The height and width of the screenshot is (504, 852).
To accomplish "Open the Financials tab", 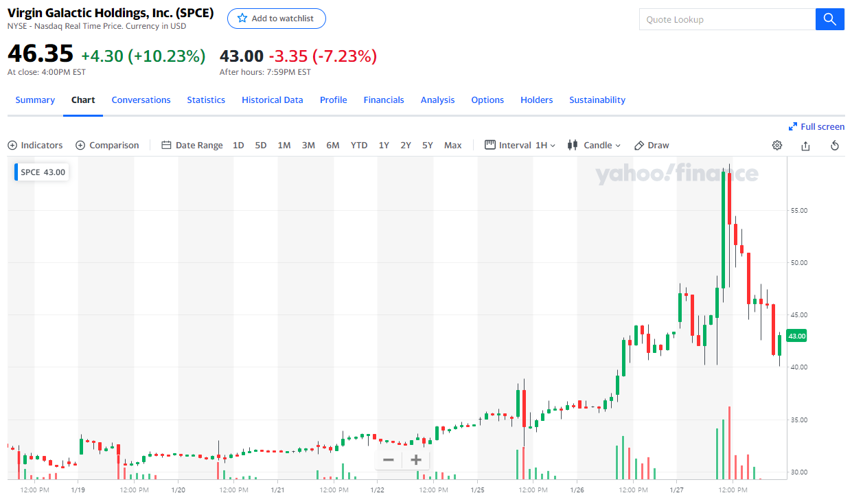I will pos(384,100).
